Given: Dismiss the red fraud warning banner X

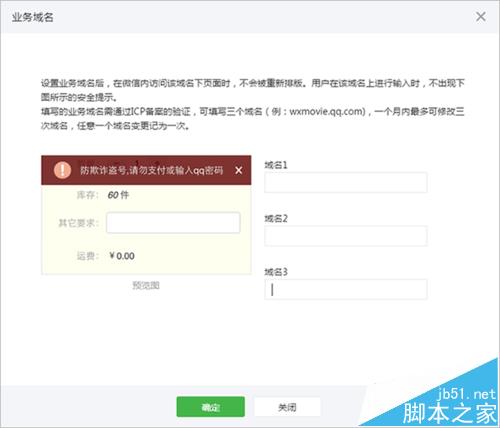Looking at the screenshot, I should [239, 170].
